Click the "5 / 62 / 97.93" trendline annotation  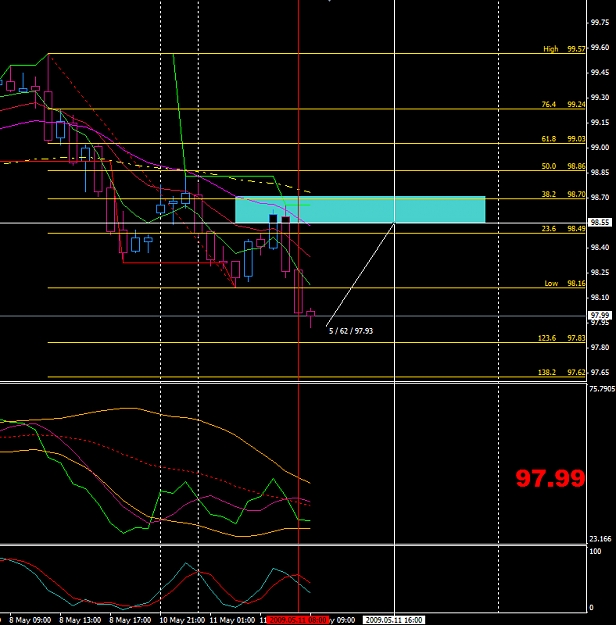(x=351, y=331)
